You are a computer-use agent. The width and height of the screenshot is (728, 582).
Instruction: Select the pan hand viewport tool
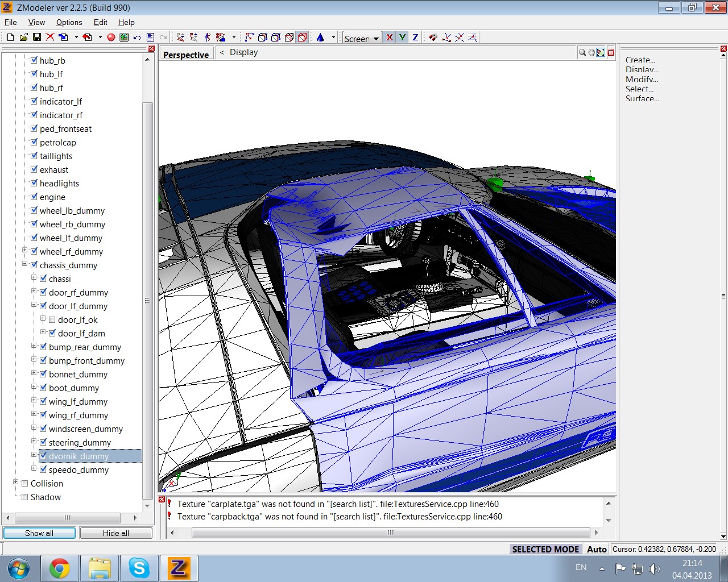pyautogui.click(x=591, y=52)
